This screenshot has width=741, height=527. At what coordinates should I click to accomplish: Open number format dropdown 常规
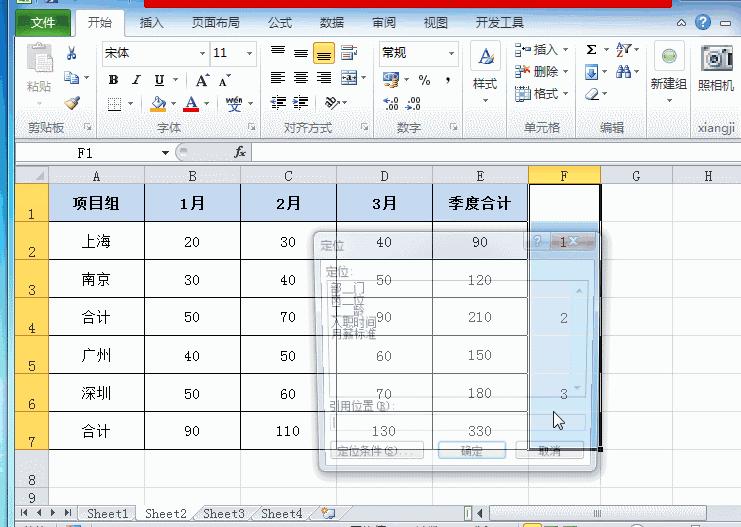point(451,53)
